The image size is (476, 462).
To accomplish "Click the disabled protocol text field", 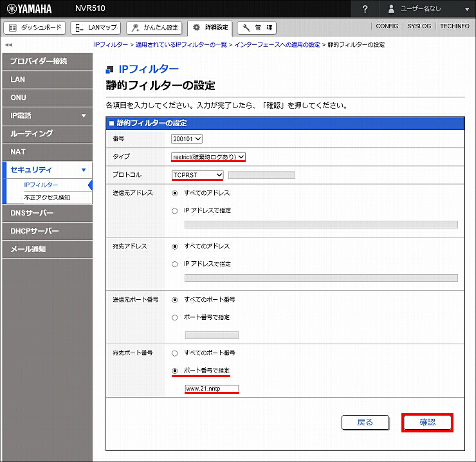I will point(262,175).
